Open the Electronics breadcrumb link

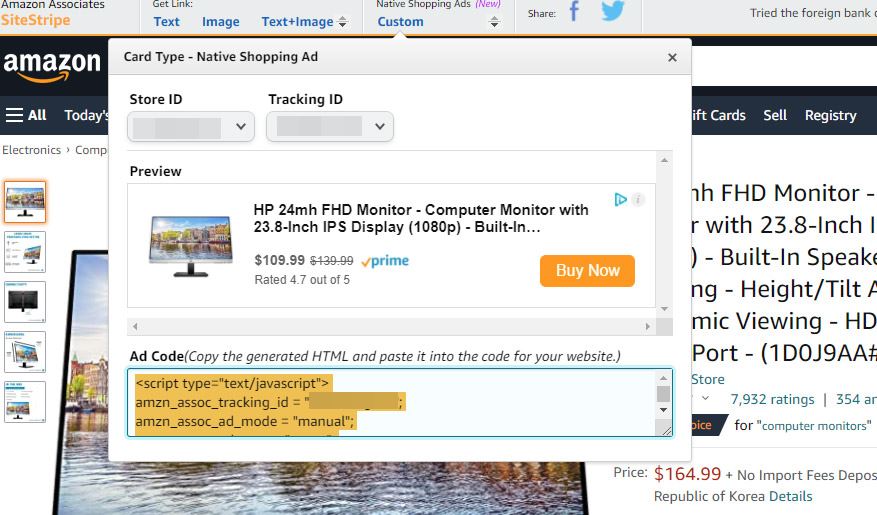click(31, 150)
